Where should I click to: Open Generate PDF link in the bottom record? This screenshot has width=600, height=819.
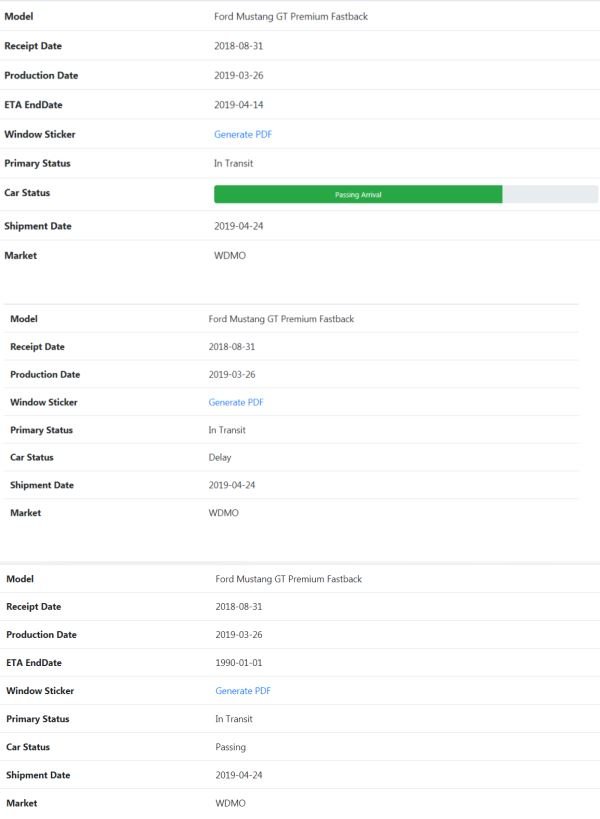243,691
